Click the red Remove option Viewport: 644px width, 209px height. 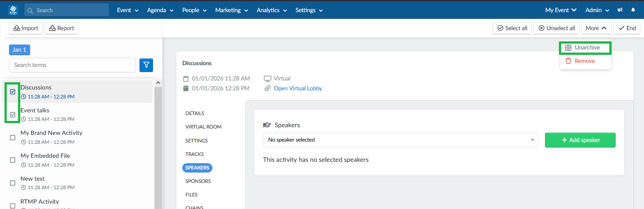[x=585, y=61]
